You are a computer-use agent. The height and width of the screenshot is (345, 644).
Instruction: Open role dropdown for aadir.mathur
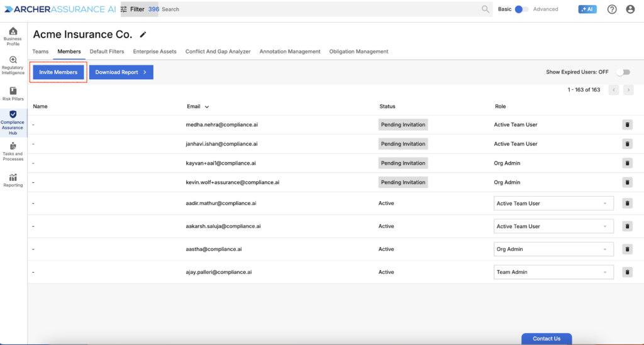[553, 204]
